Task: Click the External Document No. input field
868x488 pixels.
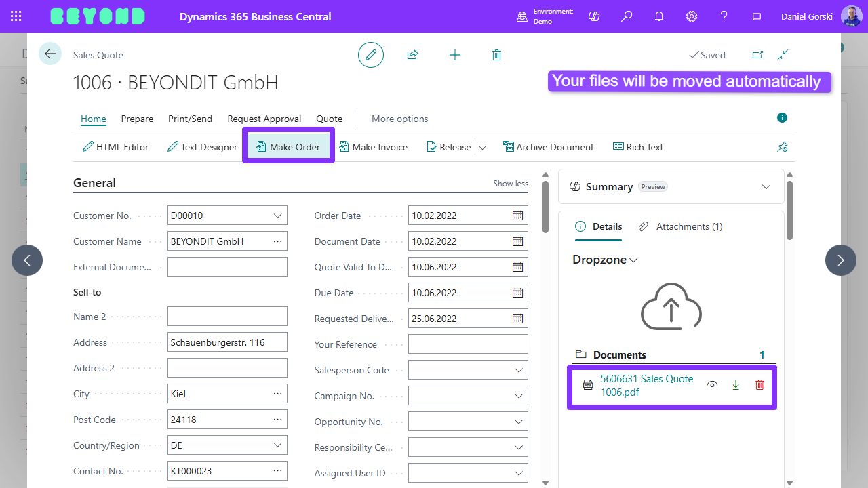Action: coord(227,266)
